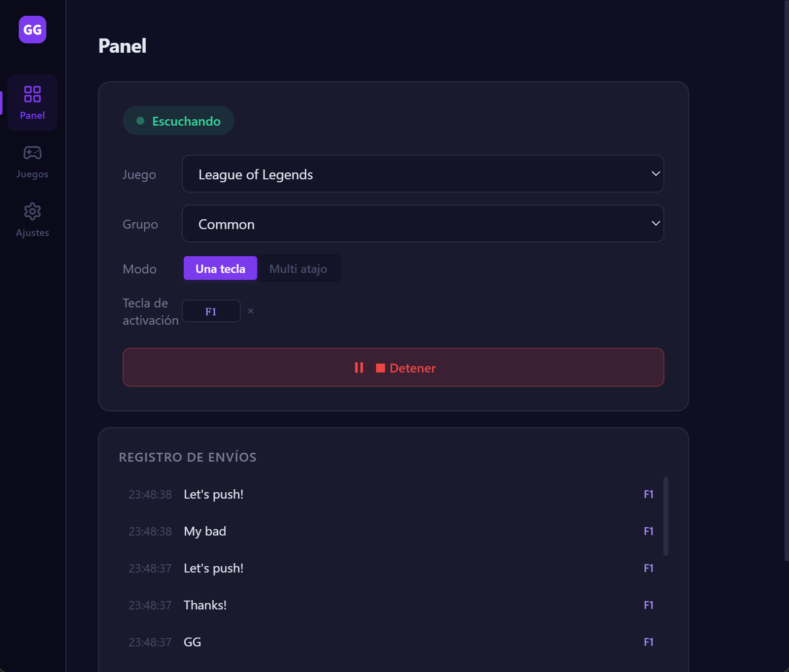Click the GG logo avatar

[x=32, y=30]
